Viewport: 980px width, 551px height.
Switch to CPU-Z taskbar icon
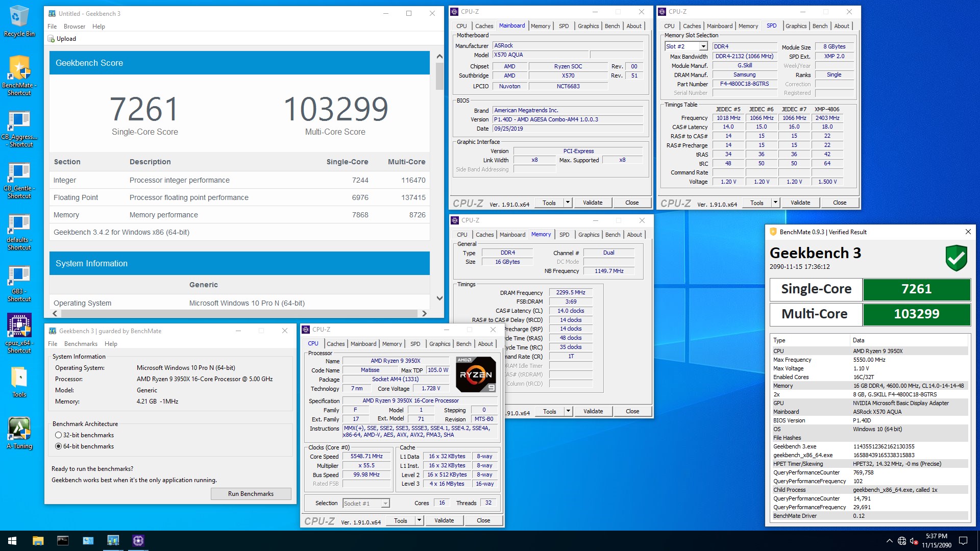(138, 541)
